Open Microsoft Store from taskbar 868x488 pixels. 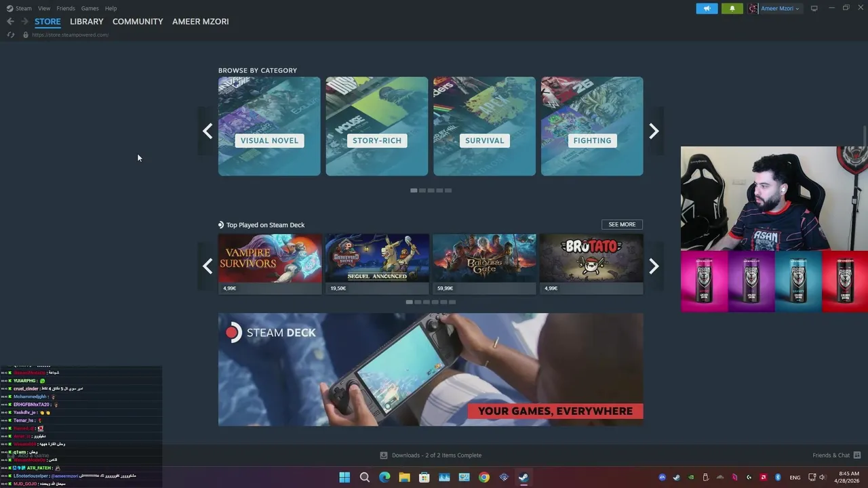pos(425,477)
